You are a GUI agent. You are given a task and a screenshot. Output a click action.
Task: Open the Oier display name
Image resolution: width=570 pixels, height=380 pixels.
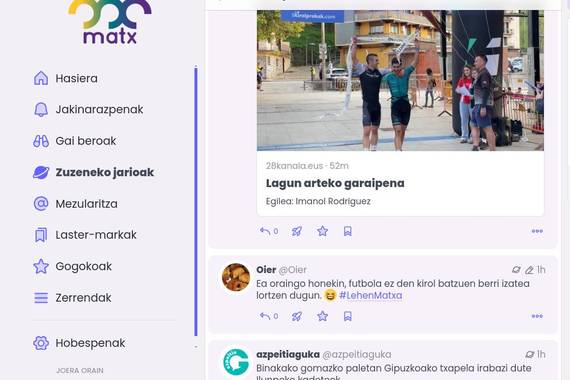(266, 270)
